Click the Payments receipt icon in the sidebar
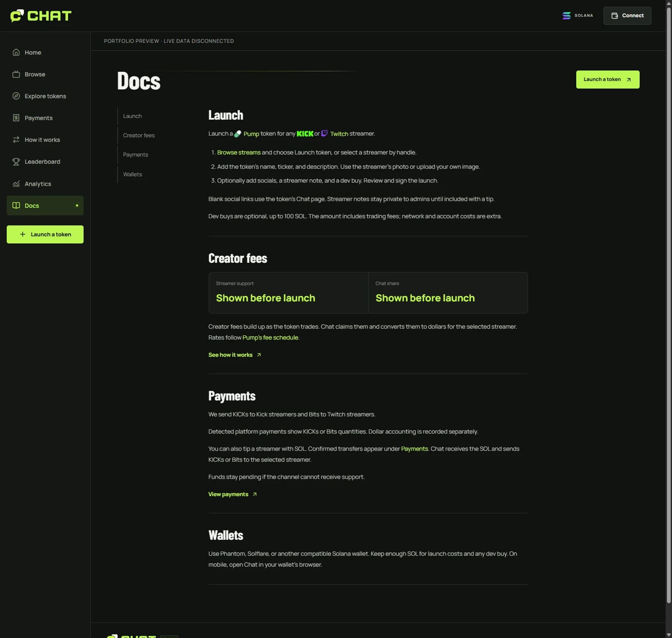This screenshot has width=672, height=638. point(16,118)
